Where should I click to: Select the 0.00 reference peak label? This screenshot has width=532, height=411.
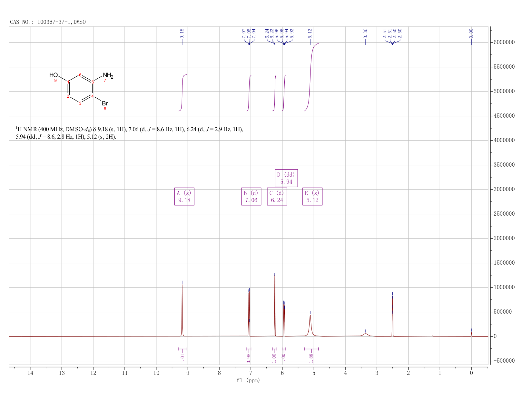click(x=471, y=34)
